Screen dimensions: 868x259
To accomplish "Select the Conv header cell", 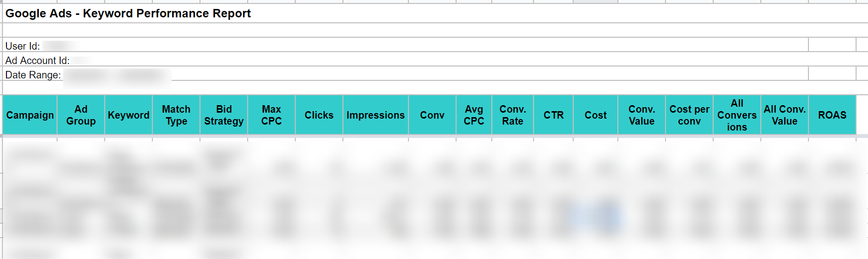I will (x=432, y=115).
